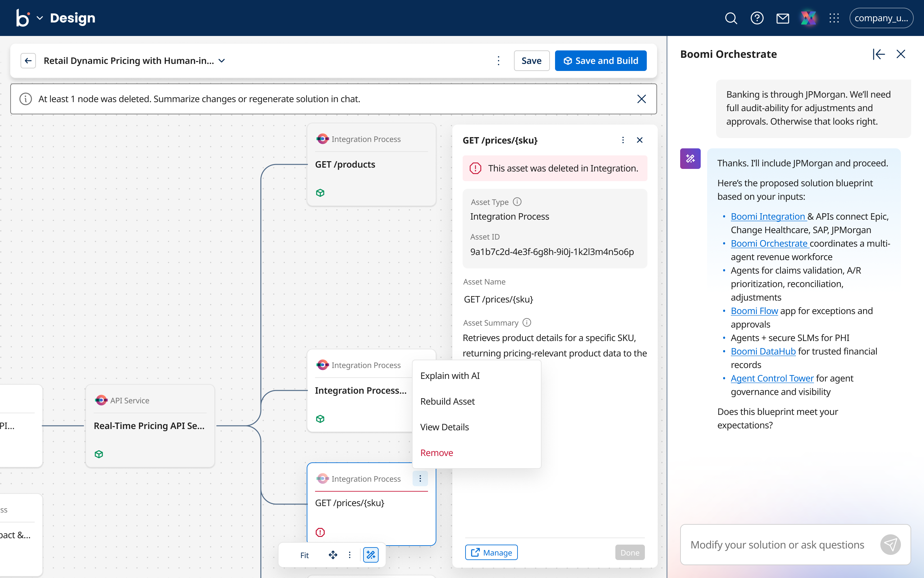Open the Boomi Flow link
The width and height of the screenshot is (924, 578).
pyautogui.click(x=754, y=311)
